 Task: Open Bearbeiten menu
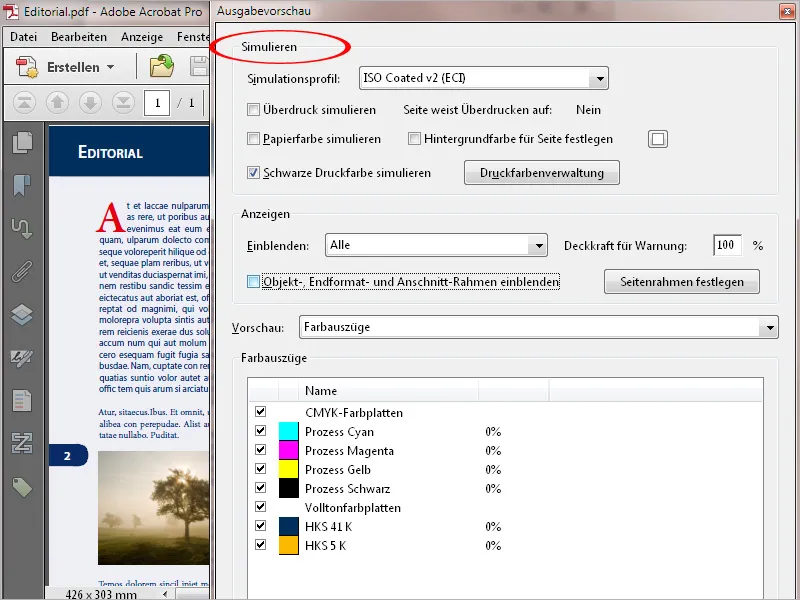coord(79,37)
